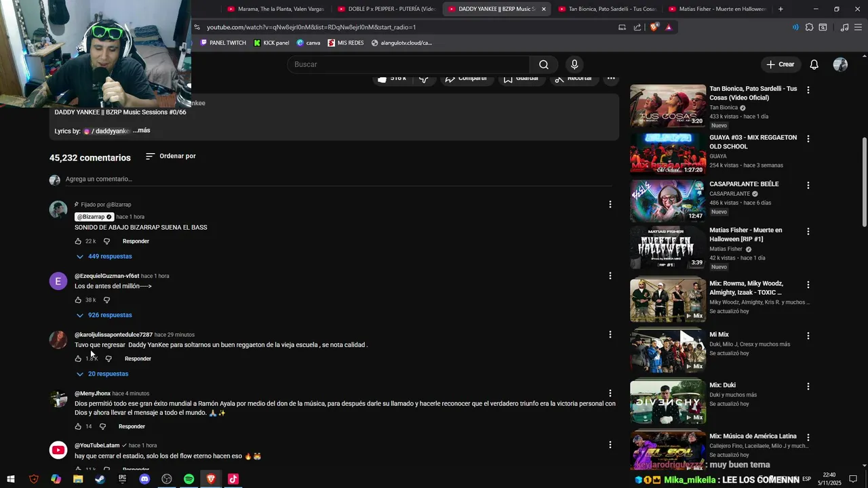Open canva bookmark
Image resolution: width=868 pixels, height=488 pixels.
click(x=308, y=43)
